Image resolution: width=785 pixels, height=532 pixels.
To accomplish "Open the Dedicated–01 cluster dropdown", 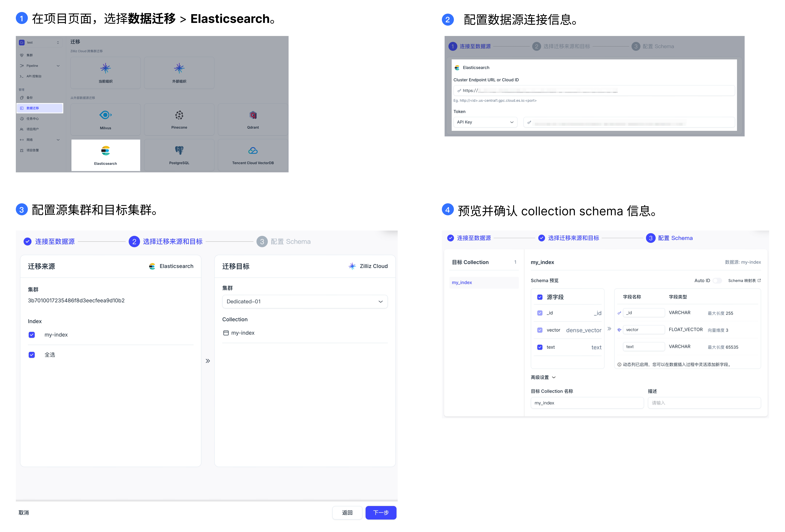I will (x=305, y=301).
